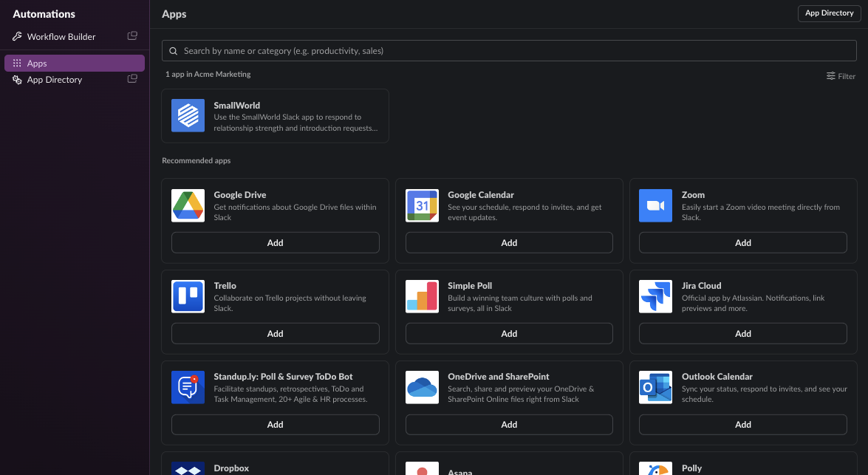
Task: Click the Google Drive app icon
Action: coord(188,205)
